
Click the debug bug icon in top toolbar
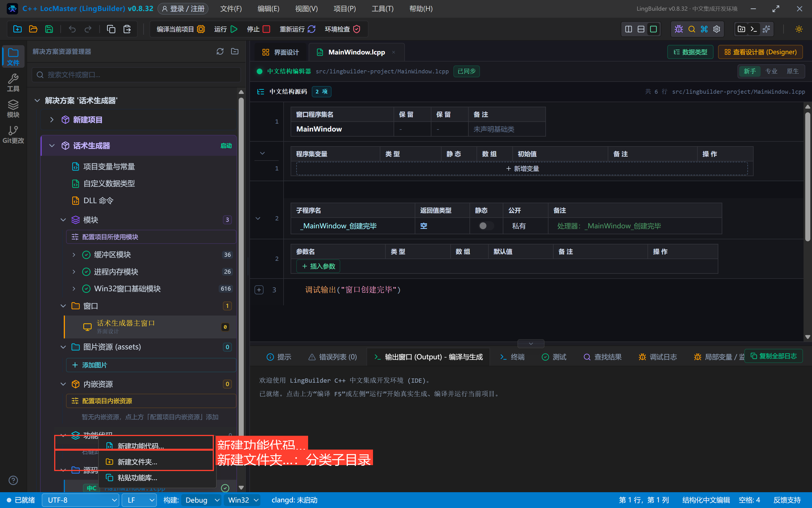pyautogui.click(x=679, y=29)
